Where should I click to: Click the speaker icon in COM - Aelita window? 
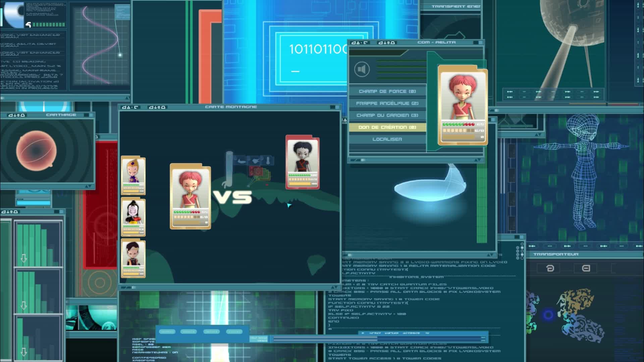coord(362,69)
